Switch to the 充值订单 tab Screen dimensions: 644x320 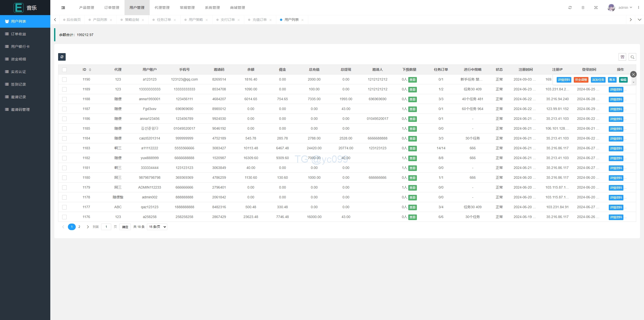click(259, 20)
